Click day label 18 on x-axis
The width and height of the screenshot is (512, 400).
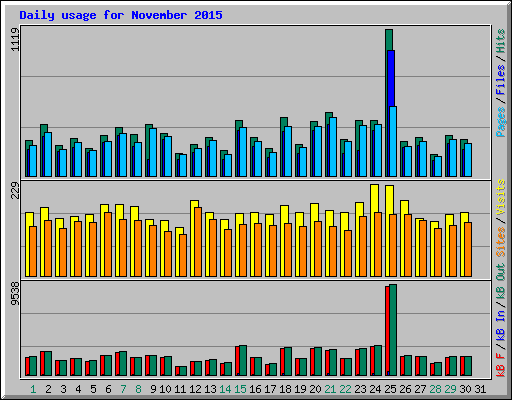pos(285,389)
